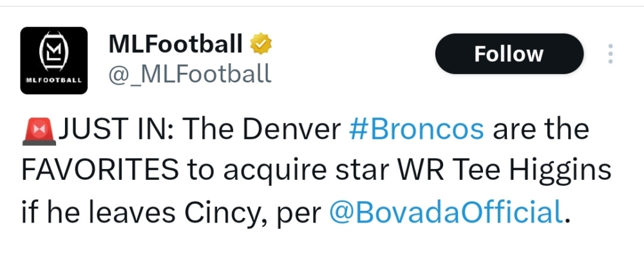Viewport: 644px width, 267px height.
Task: Click the @_MLFootball handle
Action: 190,74
